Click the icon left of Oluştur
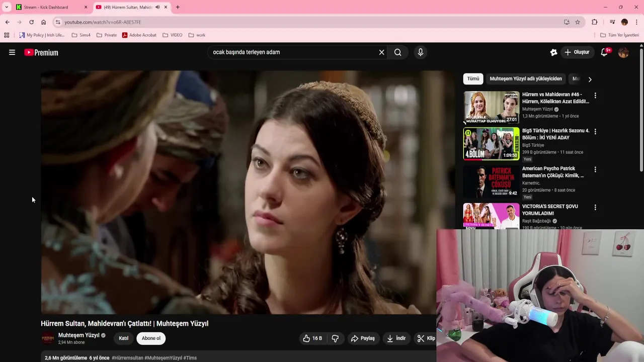The image size is (644, 362). (x=553, y=52)
